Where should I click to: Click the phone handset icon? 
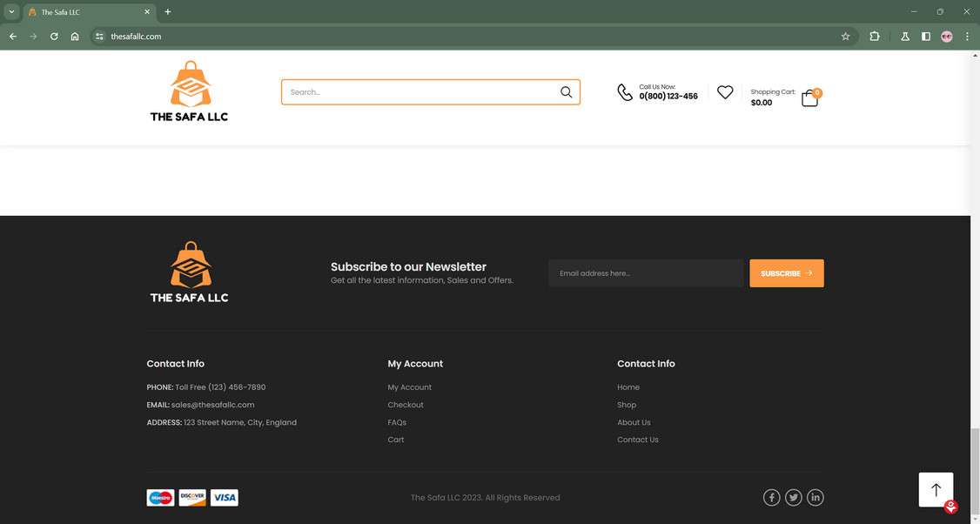[x=625, y=92]
